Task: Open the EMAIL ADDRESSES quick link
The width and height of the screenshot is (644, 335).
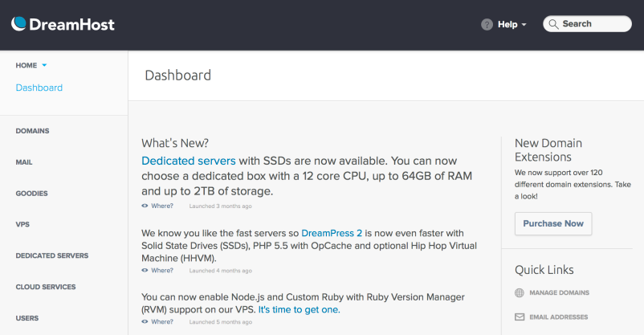Action: (x=559, y=317)
